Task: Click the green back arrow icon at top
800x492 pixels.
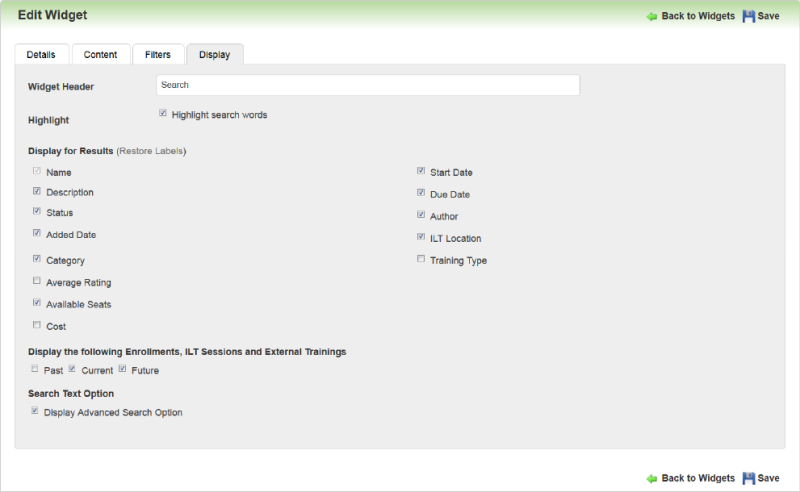Action: click(x=652, y=16)
